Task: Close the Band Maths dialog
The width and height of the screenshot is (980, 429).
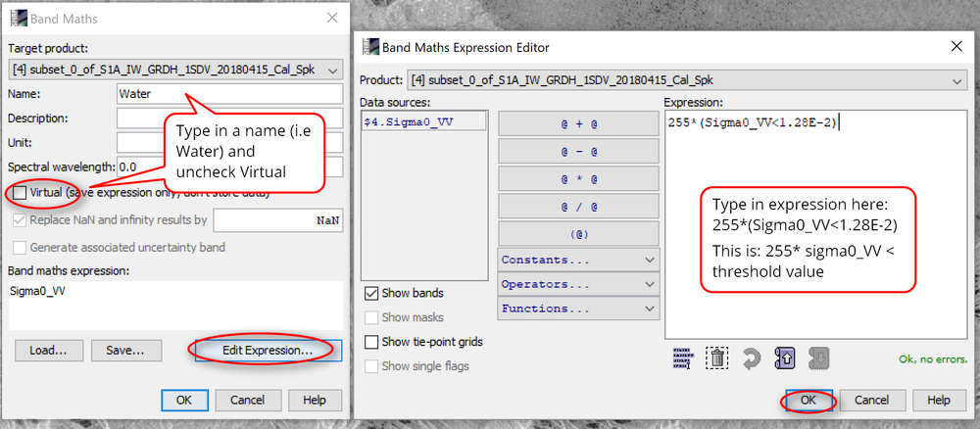Action: pyautogui.click(x=332, y=18)
